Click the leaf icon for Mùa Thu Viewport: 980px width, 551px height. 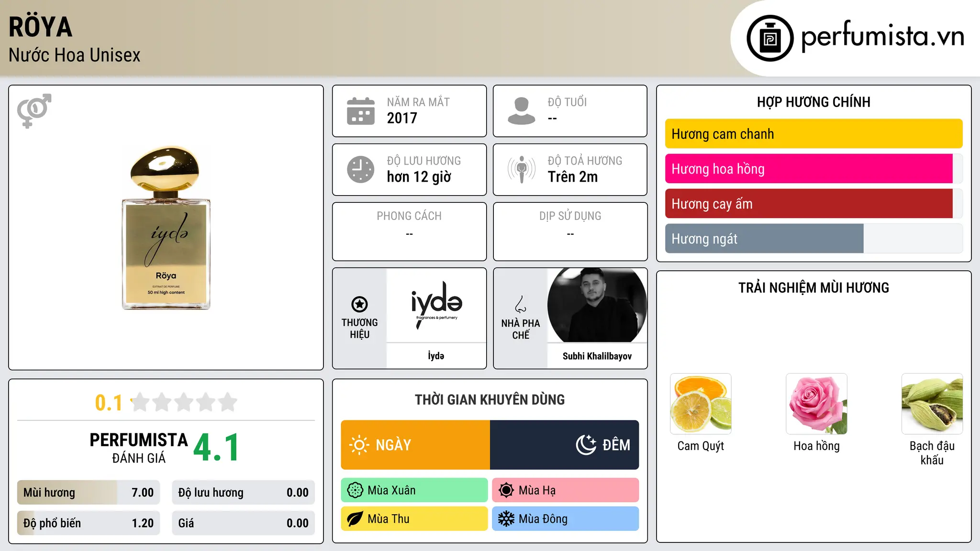pos(355,519)
